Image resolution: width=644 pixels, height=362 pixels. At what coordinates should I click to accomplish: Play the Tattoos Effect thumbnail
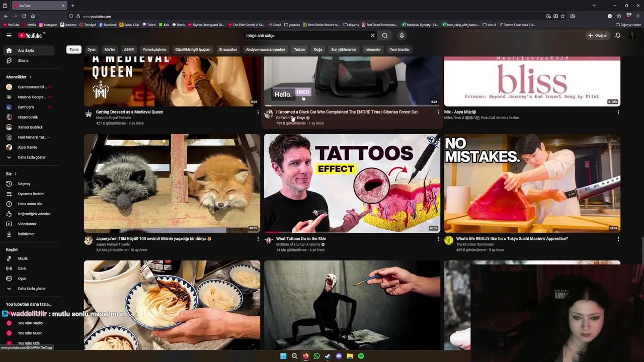point(352,183)
